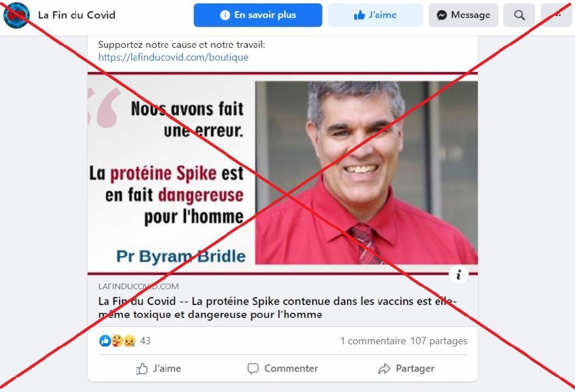Open the three-dots more options menu
575x392 pixels.
[558, 15]
